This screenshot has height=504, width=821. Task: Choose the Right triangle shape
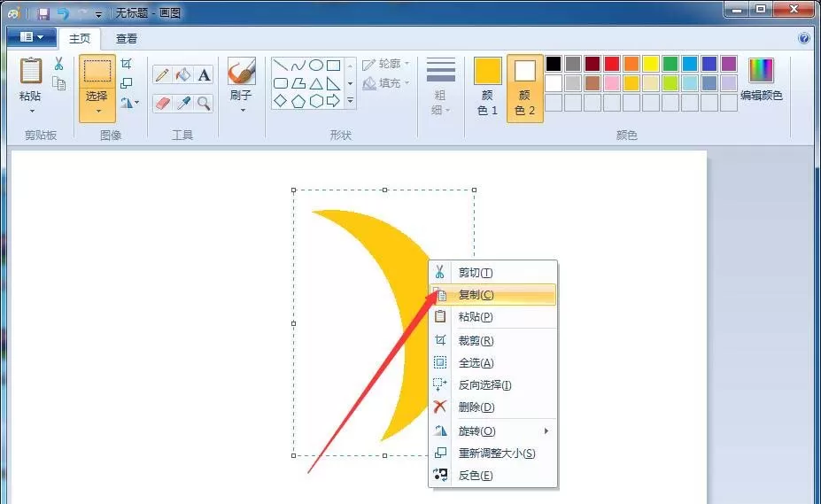(x=334, y=83)
